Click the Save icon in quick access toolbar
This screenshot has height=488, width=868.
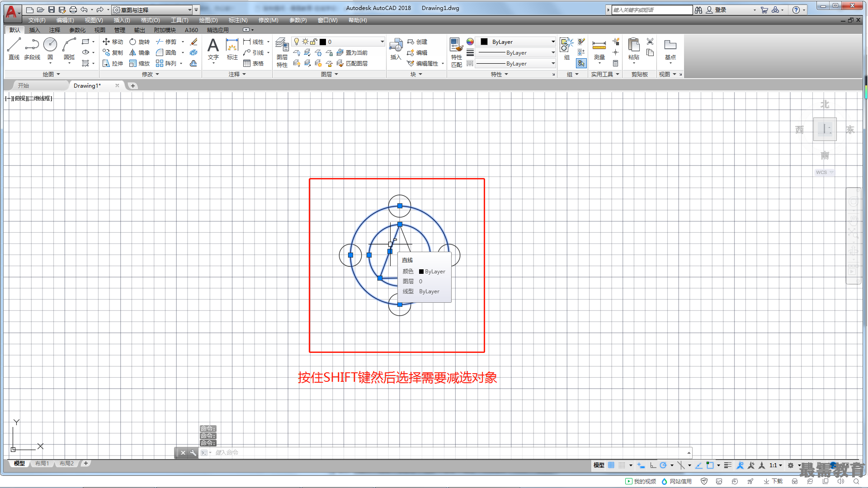tap(51, 9)
